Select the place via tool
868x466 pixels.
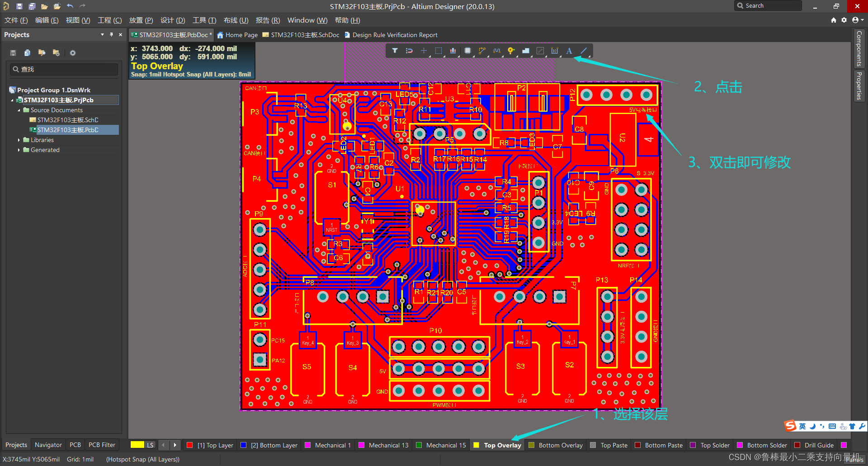511,51
